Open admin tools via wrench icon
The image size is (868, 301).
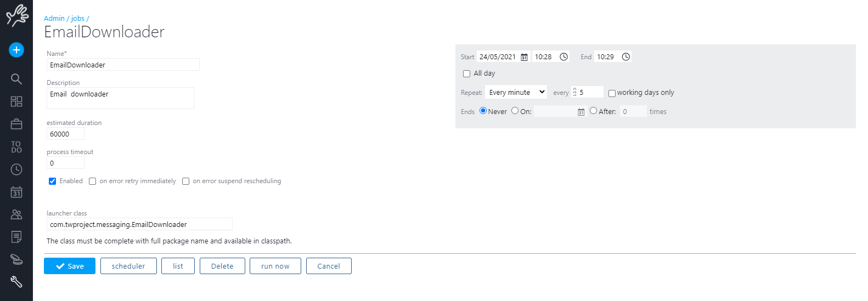click(16, 282)
